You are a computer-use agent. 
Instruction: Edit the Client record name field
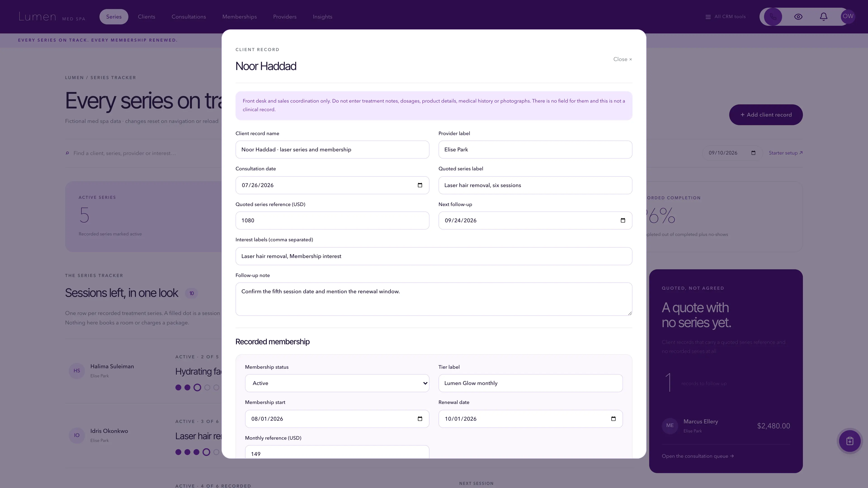click(332, 150)
